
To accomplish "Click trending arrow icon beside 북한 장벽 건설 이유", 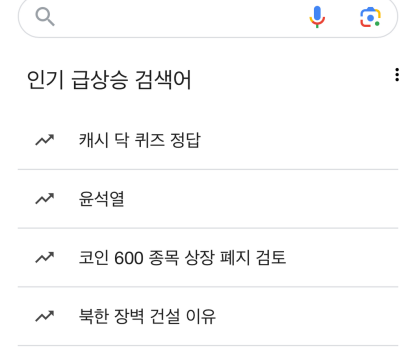I will [x=45, y=316].
